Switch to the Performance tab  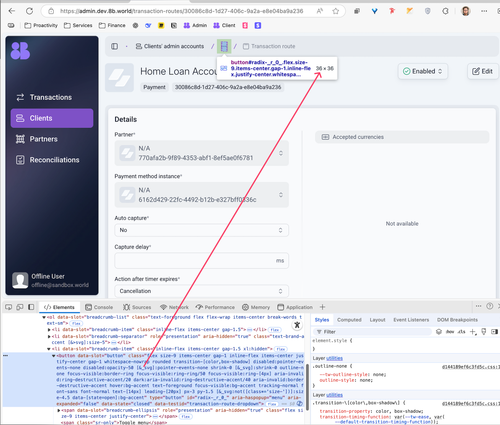(x=215, y=307)
